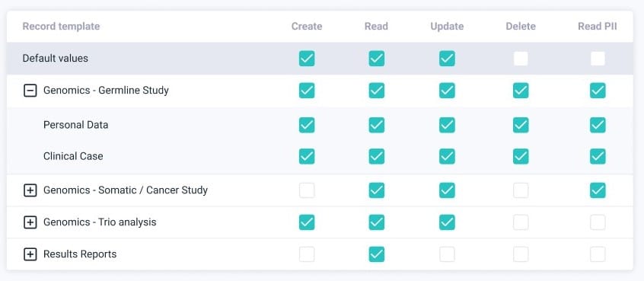The image size is (644, 281).
Task: Enable Delete for Genomics - Trio analysis
Action: click(521, 222)
